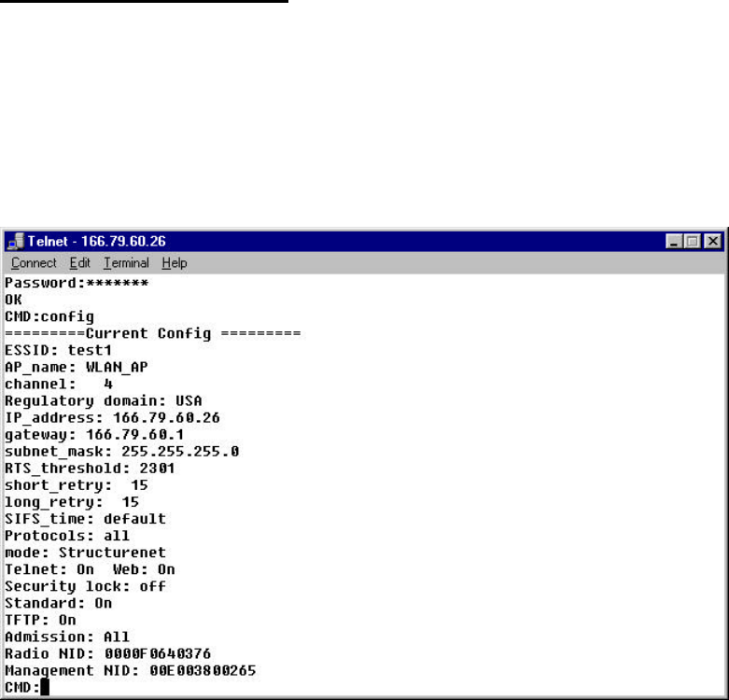The image size is (729, 700).
Task: Click the final CMD: prompt cursor
Action: pos(45,688)
